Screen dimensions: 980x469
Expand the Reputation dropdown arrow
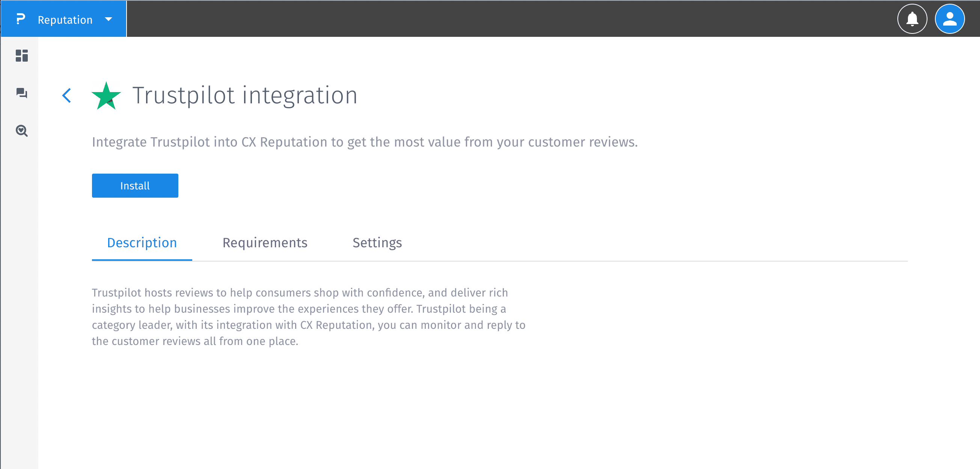[109, 19]
